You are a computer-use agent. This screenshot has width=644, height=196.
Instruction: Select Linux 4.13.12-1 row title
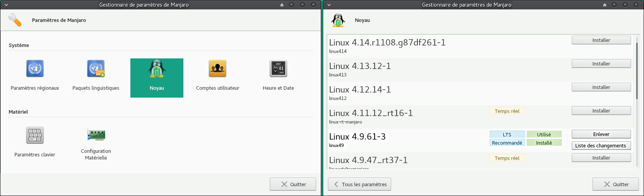[360, 66]
